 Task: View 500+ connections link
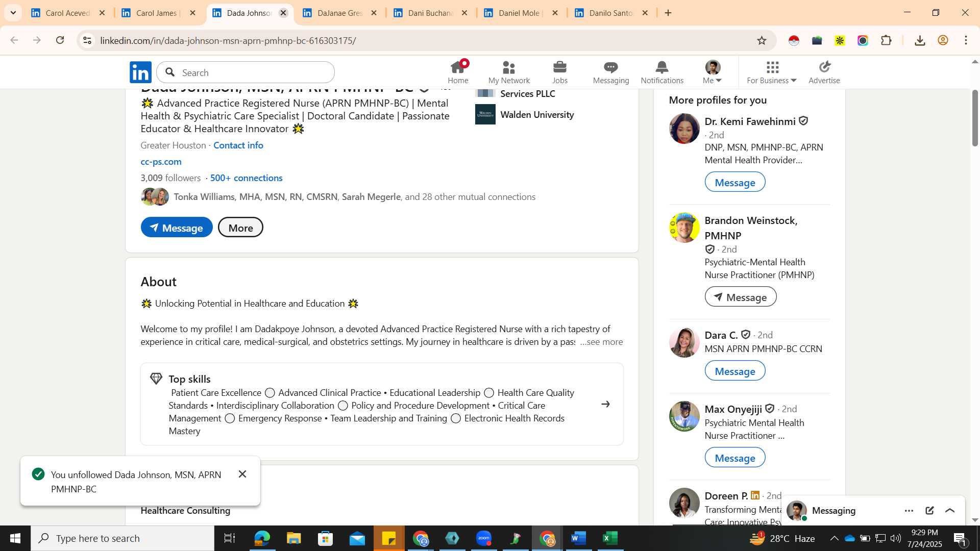246,178
